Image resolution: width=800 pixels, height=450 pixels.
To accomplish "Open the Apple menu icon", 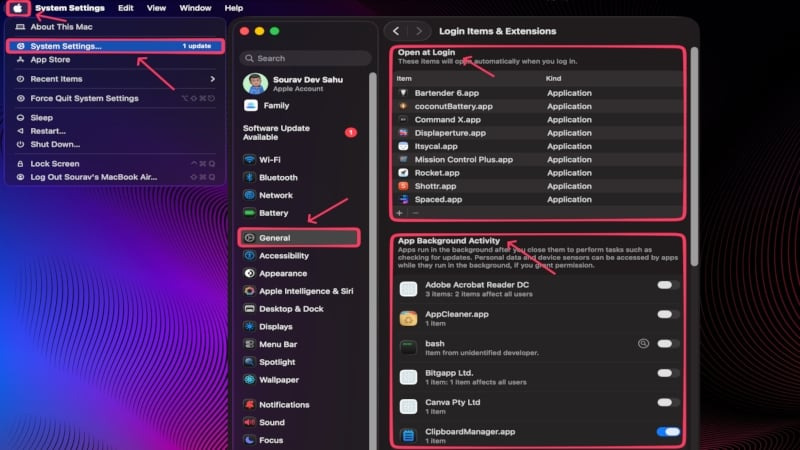I will coord(18,8).
